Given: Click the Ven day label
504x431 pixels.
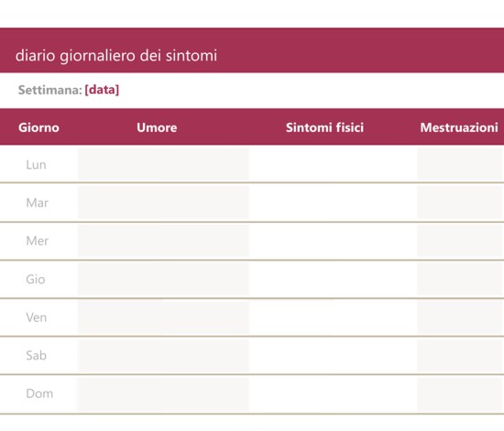Looking at the screenshot, I should pyautogui.click(x=37, y=317).
